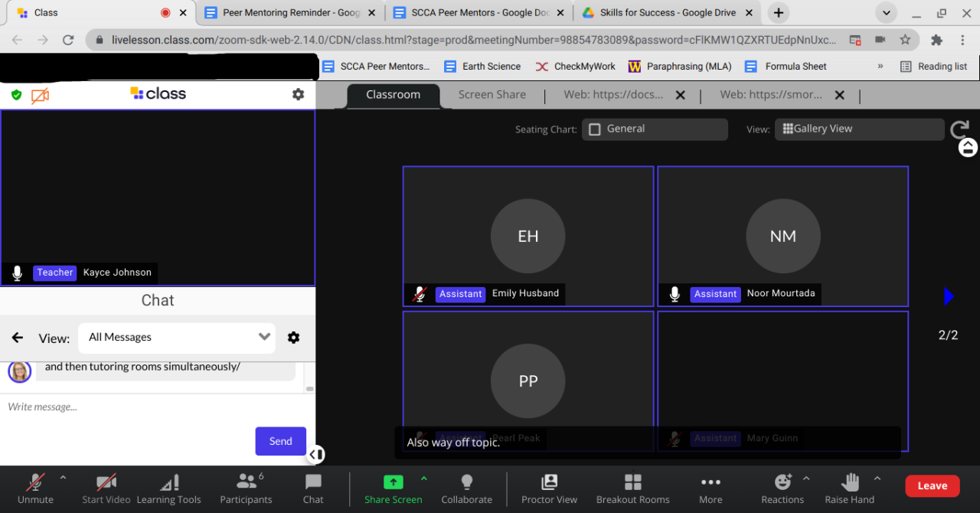
Task: Expand audio options caret next to Unmute
Action: (x=63, y=479)
